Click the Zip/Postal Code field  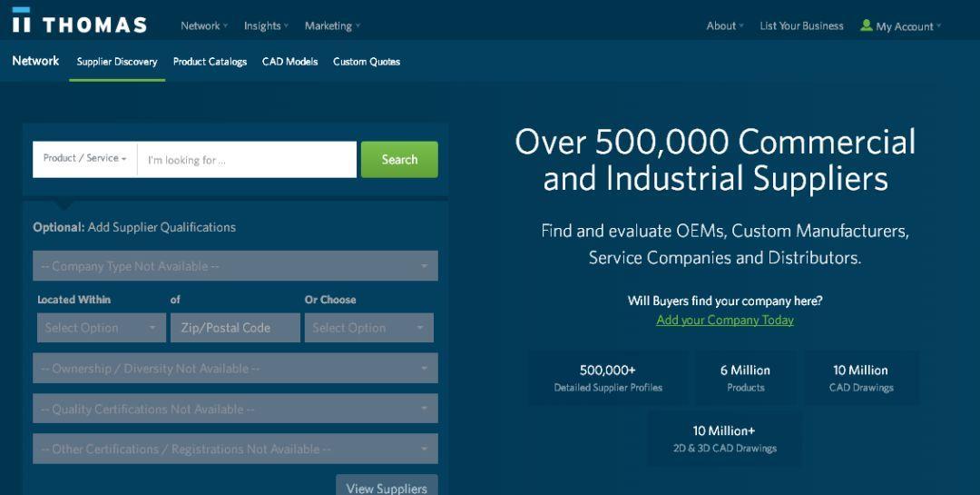(235, 328)
